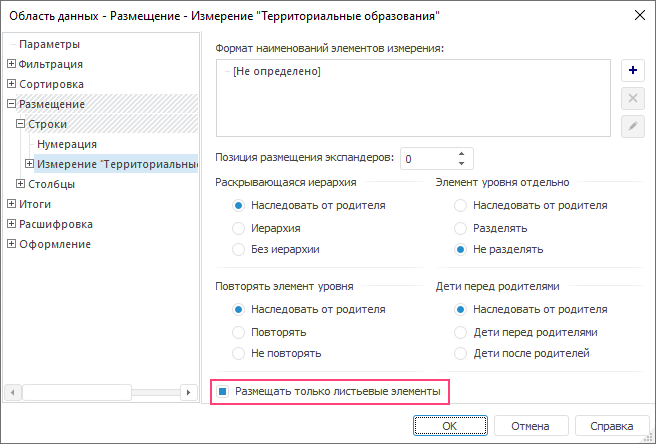This screenshot has height=444, width=656.
Task: Select 'Иерархия' radio button
Action: [x=239, y=227]
